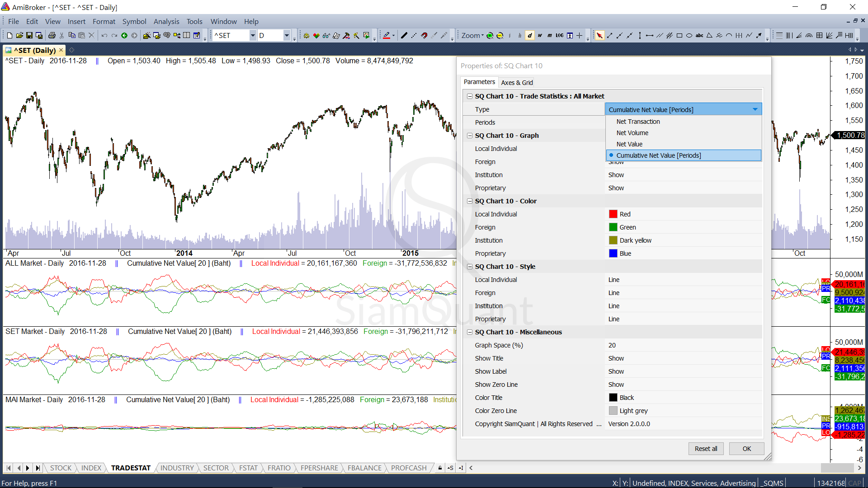Select Net Volume option in Type list

pyautogui.click(x=632, y=133)
